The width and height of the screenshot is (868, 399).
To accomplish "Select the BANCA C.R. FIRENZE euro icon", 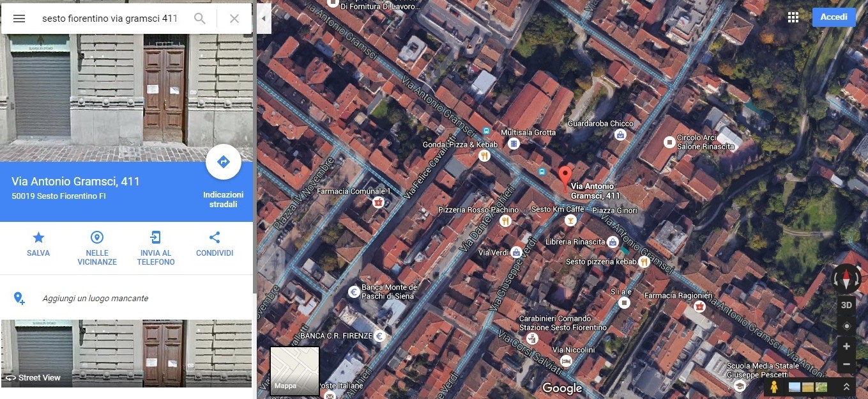I will [379, 336].
